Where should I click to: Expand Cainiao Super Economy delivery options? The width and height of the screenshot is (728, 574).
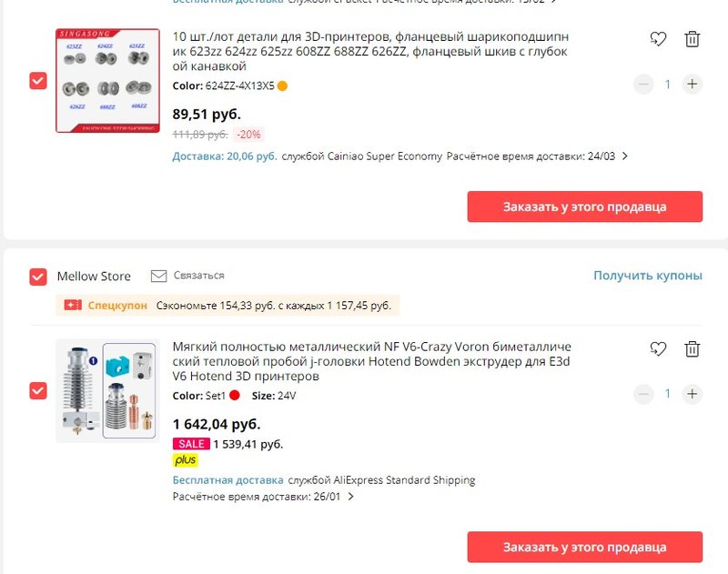point(624,156)
